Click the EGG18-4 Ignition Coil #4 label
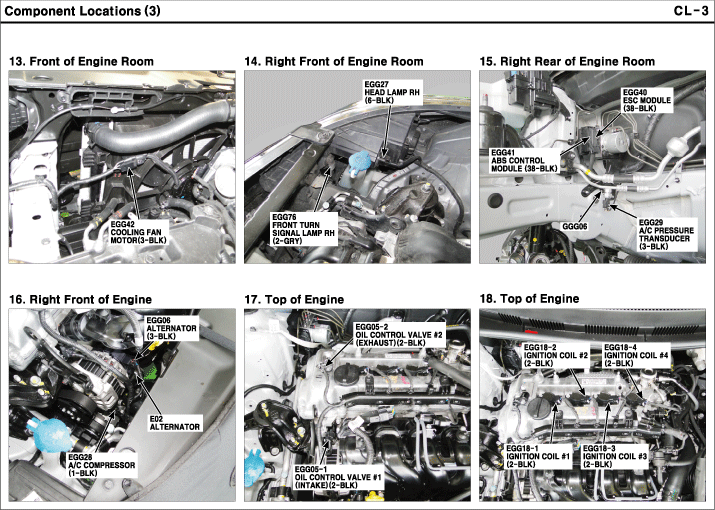The image size is (715, 510). coord(632,355)
